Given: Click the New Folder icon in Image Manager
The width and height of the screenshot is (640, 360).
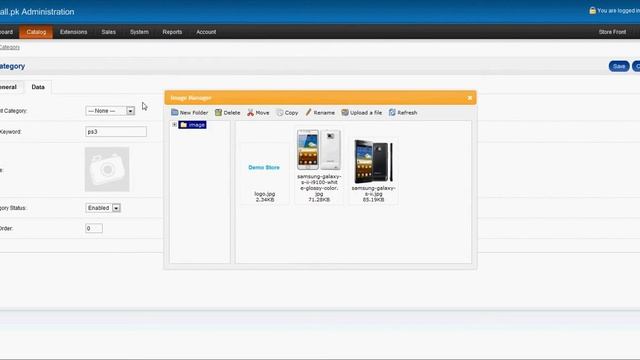Looking at the screenshot, I should click(175, 112).
